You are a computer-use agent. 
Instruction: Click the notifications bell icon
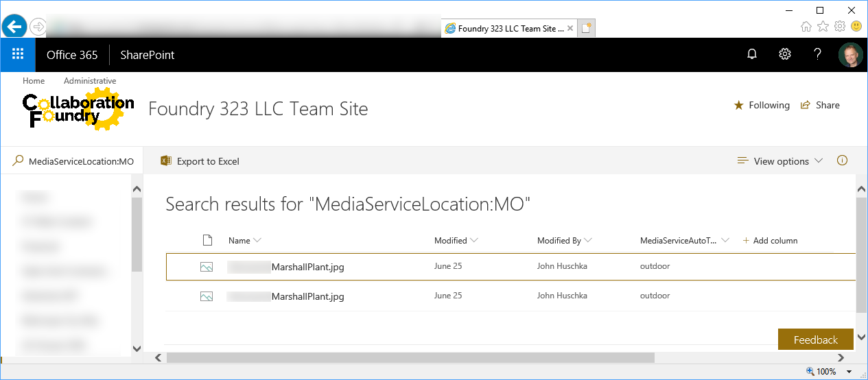pyautogui.click(x=752, y=55)
